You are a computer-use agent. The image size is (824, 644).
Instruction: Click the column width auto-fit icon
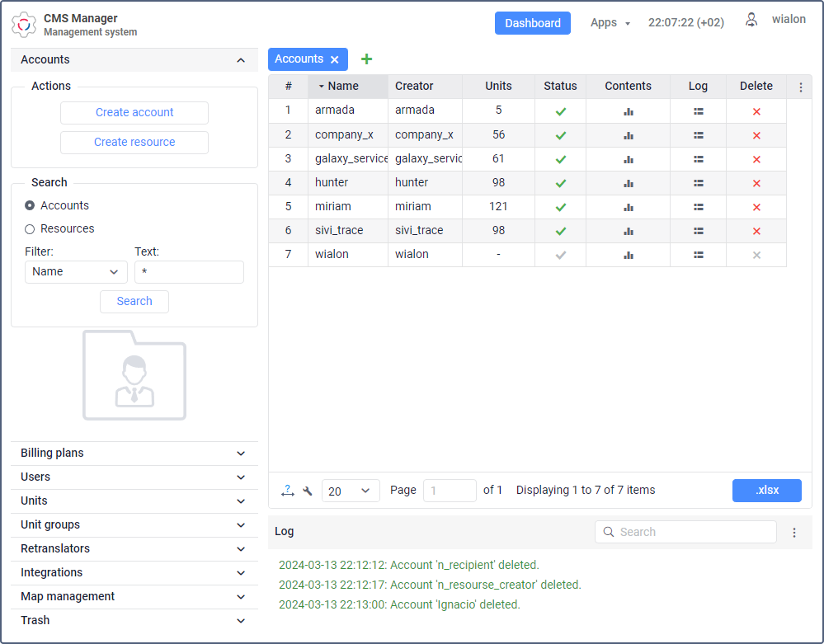tap(287, 491)
